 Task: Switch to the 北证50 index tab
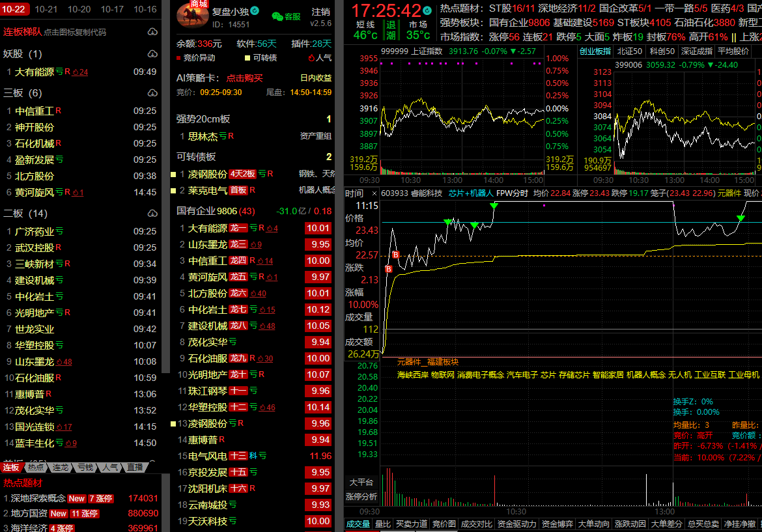coord(629,51)
